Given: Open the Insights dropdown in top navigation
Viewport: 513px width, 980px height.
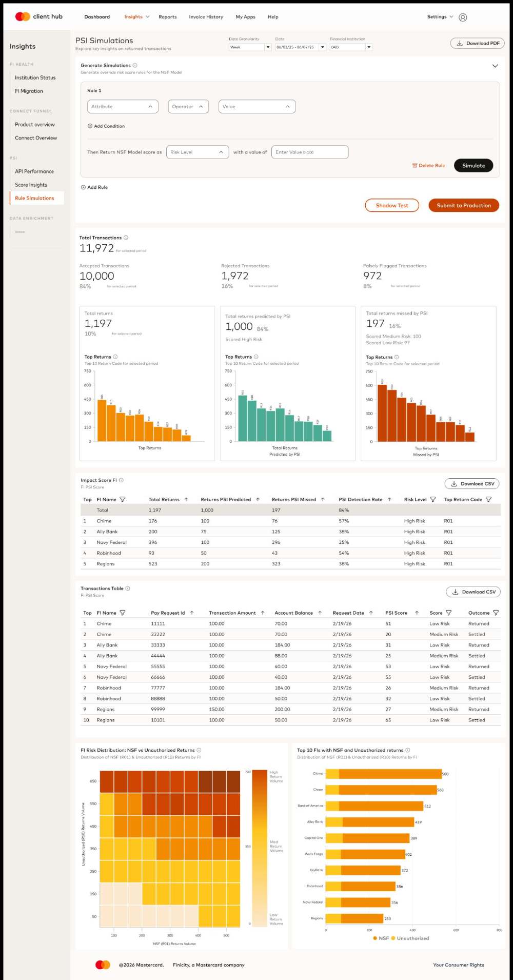Looking at the screenshot, I should pyautogui.click(x=137, y=17).
